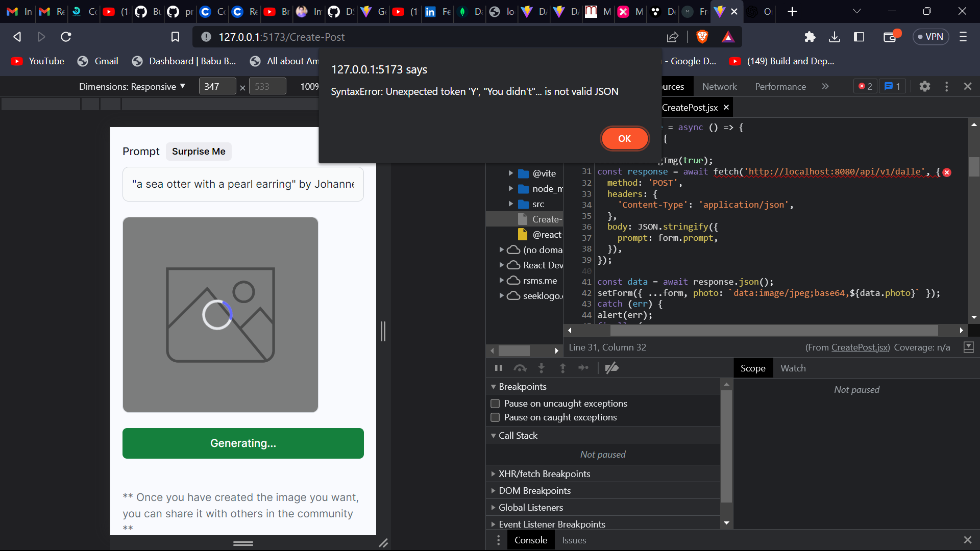980x551 pixels.
Task: Click the viewport width input field
Action: (x=216, y=86)
